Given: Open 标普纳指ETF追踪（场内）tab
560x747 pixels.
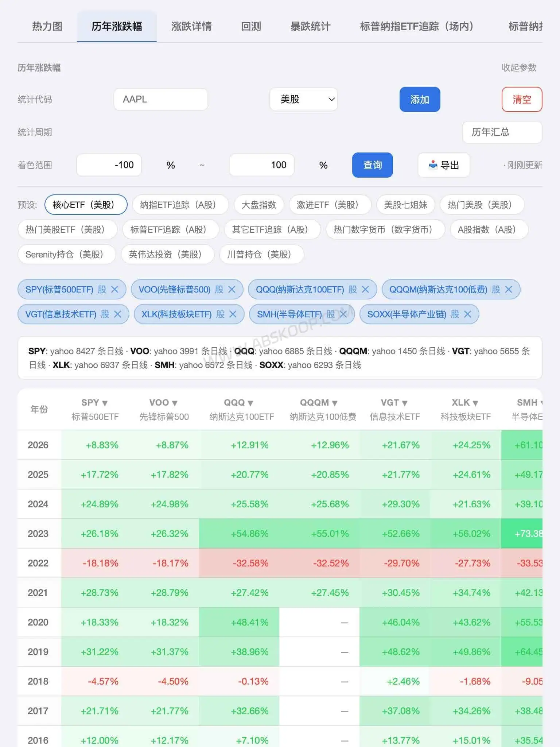Looking at the screenshot, I should click(x=417, y=26).
